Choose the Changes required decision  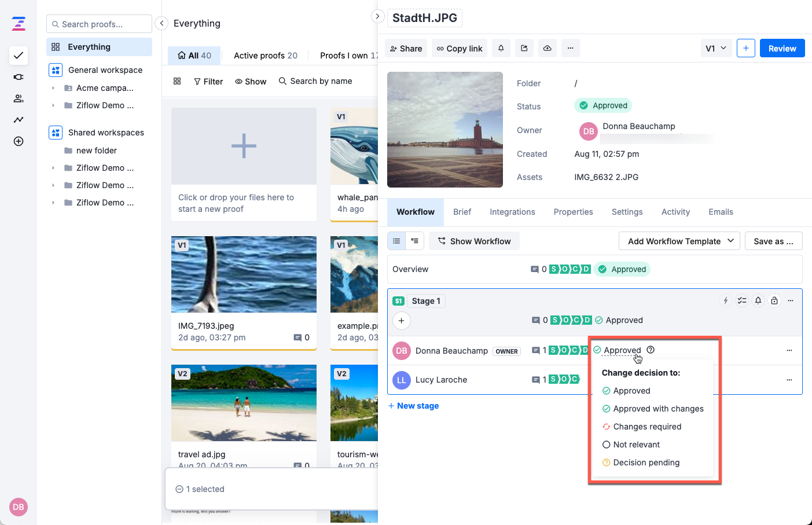tap(646, 427)
